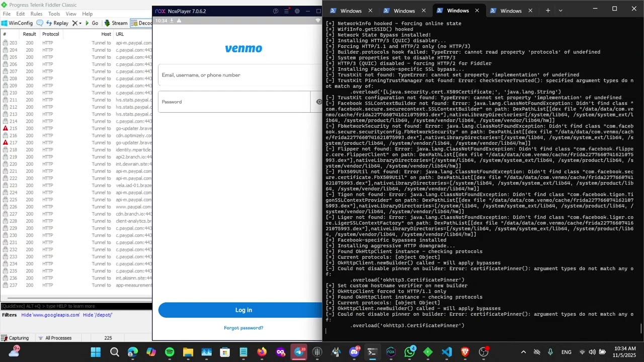Select session row 237 app-measurement

click(x=76, y=286)
